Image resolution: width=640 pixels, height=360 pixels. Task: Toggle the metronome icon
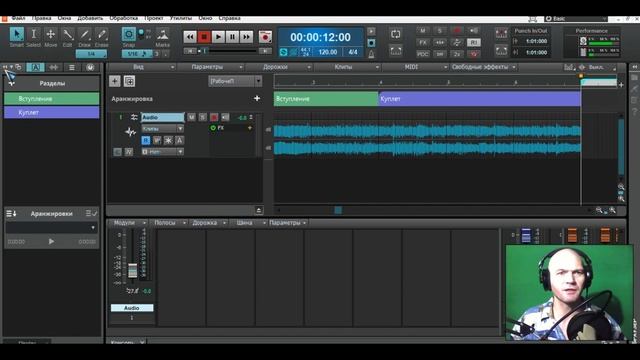click(371, 54)
